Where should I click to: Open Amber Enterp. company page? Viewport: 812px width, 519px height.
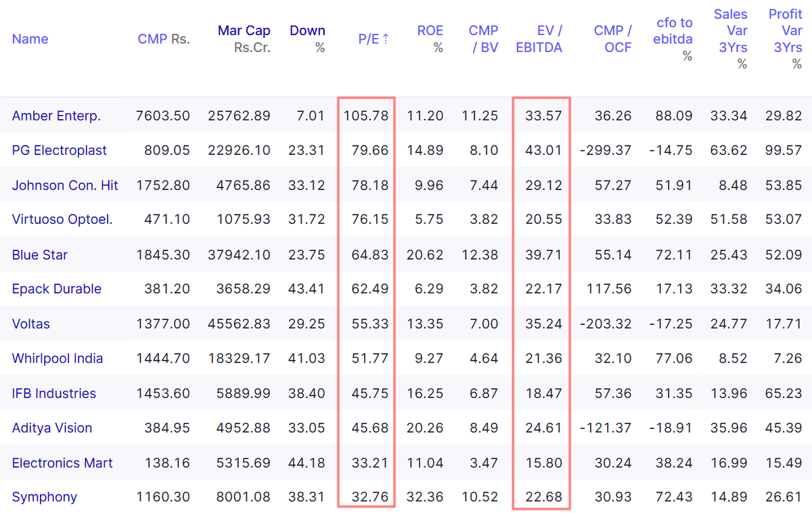(x=56, y=116)
